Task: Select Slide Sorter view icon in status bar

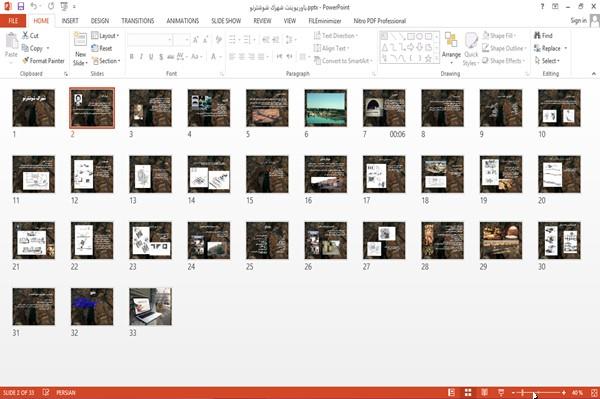Action: pyautogui.click(x=468, y=392)
